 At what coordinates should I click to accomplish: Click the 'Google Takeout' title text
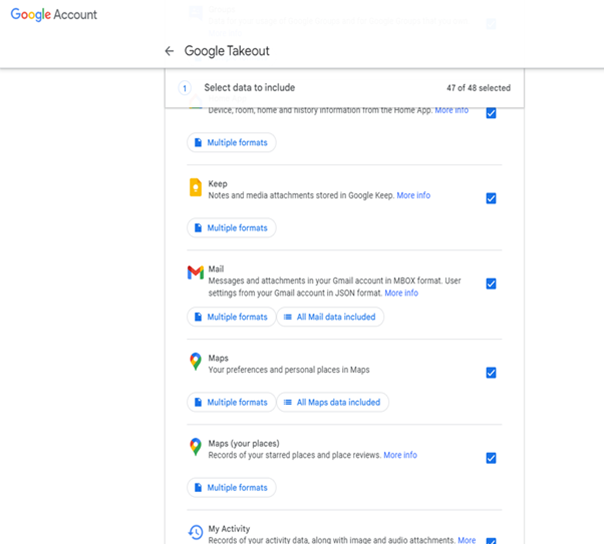click(227, 51)
